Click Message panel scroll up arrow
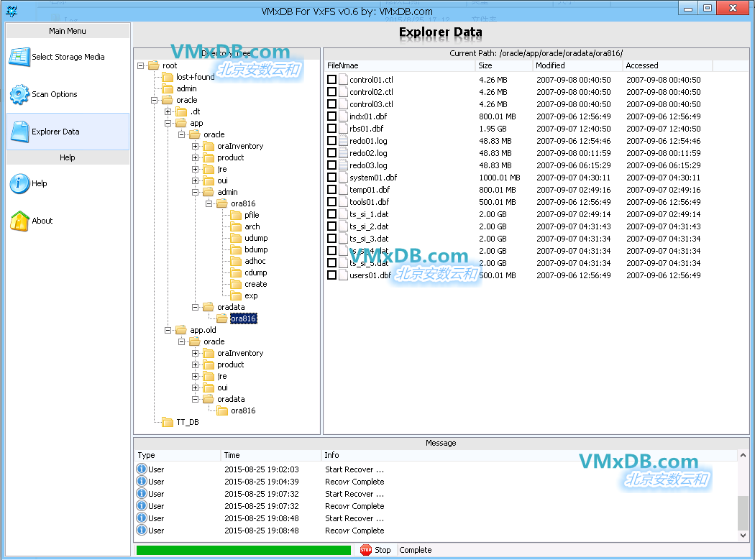The height and width of the screenshot is (560, 755). pyautogui.click(x=743, y=455)
